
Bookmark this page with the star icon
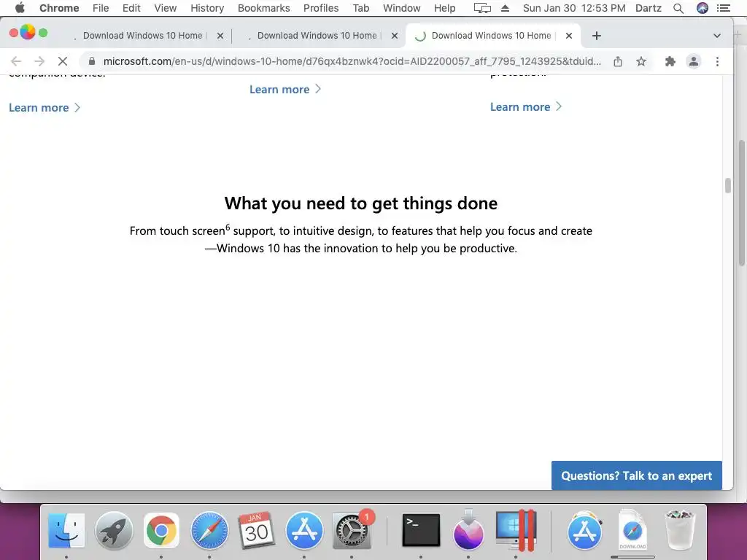[x=641, y=61]
